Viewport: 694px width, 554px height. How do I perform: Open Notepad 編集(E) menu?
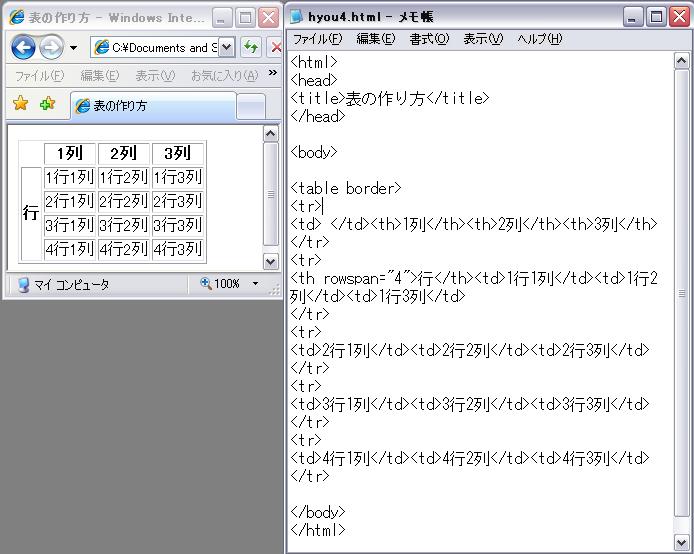click(376, 39)
